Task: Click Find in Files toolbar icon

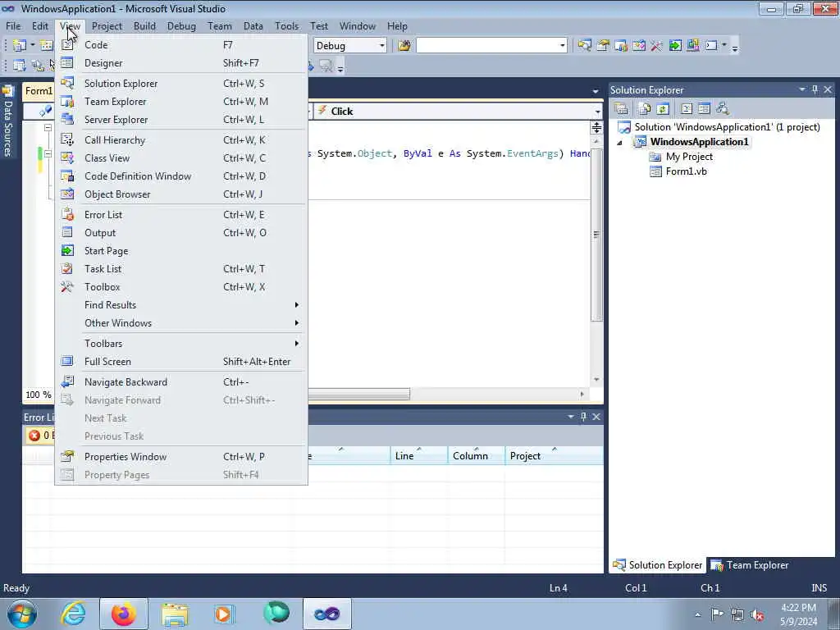Action: click(404, 46)
